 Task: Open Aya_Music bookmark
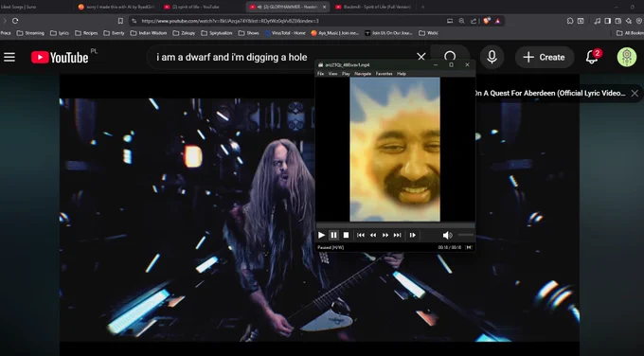(x=334, y=33)
